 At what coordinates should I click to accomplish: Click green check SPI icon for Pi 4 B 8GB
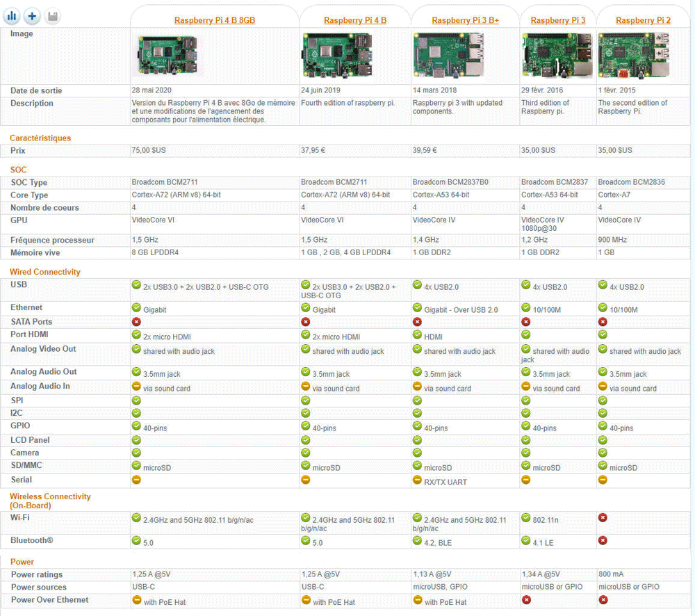[136, 400]
